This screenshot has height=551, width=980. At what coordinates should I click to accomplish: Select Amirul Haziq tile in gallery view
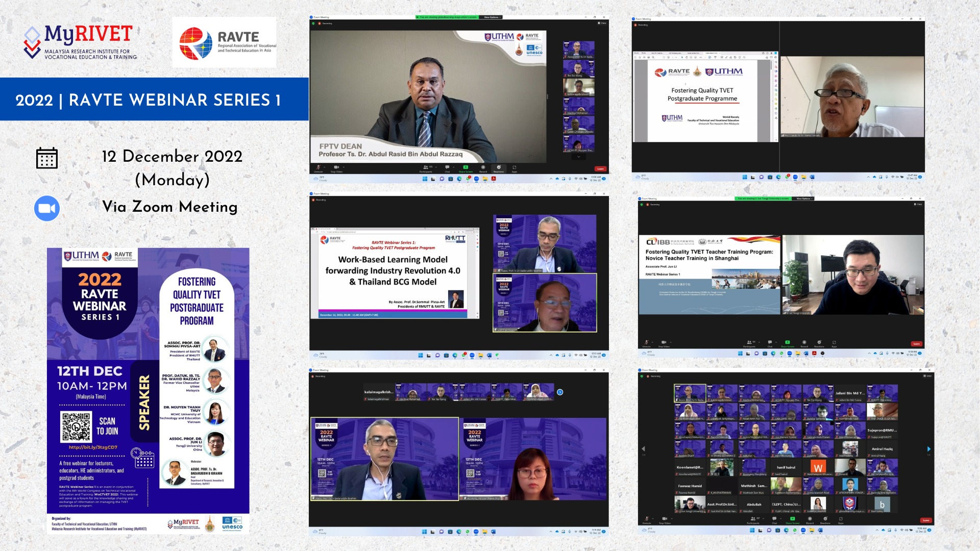coord(882,449)
